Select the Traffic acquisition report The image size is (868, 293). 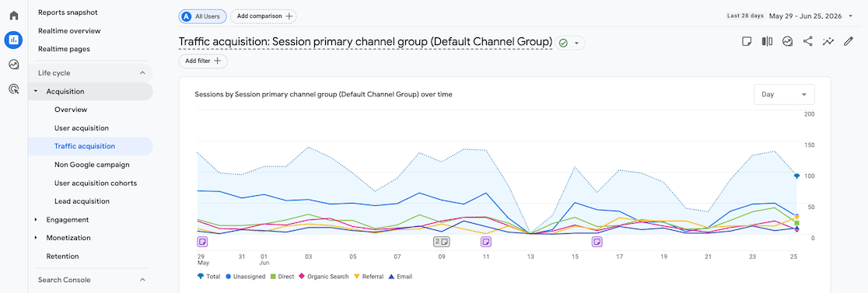[x=85, y=146]
